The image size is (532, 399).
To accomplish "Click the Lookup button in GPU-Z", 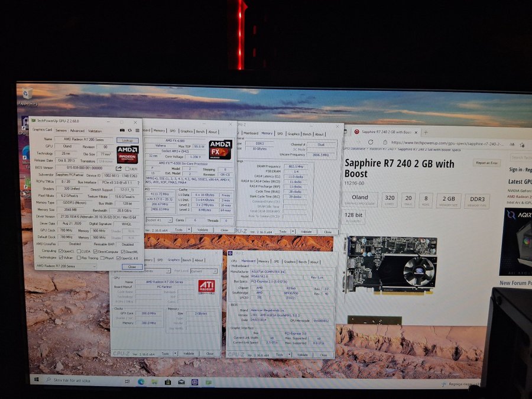I will (x=128, y=140).
